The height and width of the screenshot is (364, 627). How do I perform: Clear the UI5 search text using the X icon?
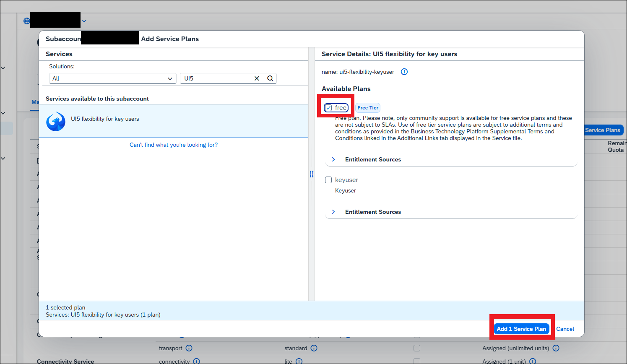pos(257,78)
